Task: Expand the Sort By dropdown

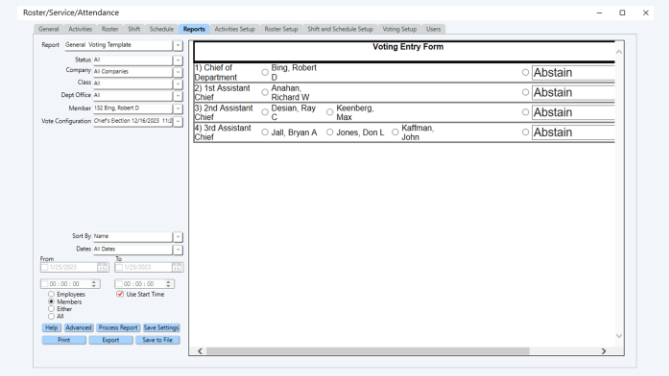Action: (x=178, y=236)
